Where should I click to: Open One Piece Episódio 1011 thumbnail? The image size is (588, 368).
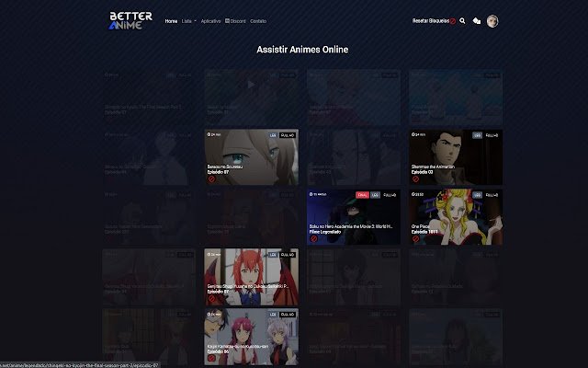tap(456, 217)
